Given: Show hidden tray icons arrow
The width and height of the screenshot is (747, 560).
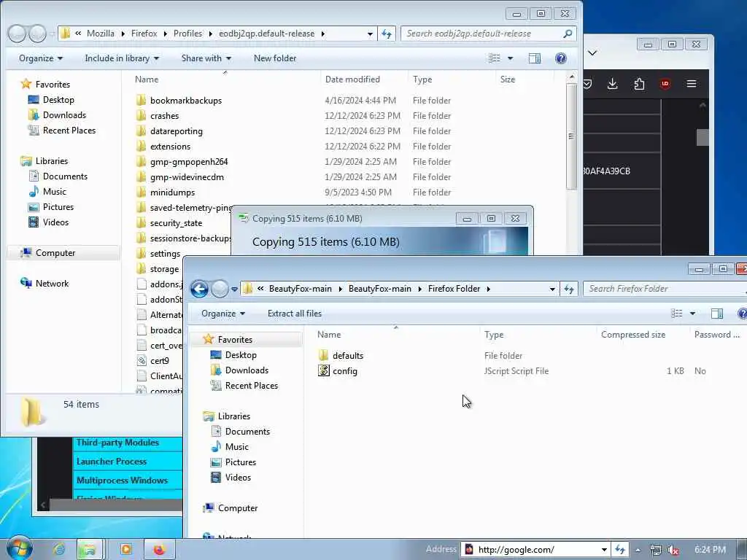Looking at the screenshot, I should click(x=638, y=550).
